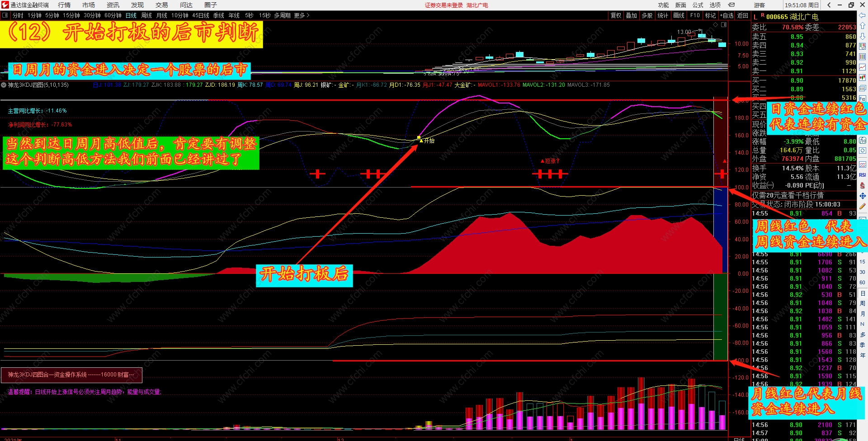Viewport: 868px width, 441px height.
Task: Open the 多周期 period option
Action: 282,15
